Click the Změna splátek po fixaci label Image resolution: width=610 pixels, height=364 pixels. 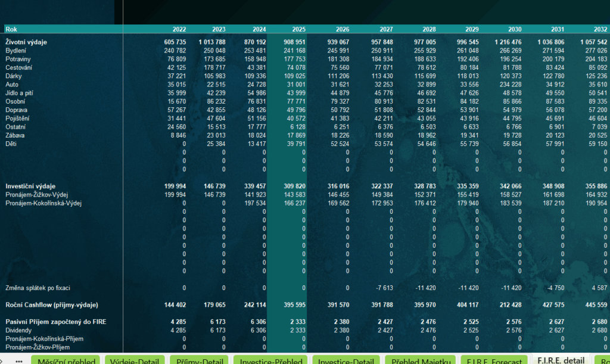tap(38, 288)
